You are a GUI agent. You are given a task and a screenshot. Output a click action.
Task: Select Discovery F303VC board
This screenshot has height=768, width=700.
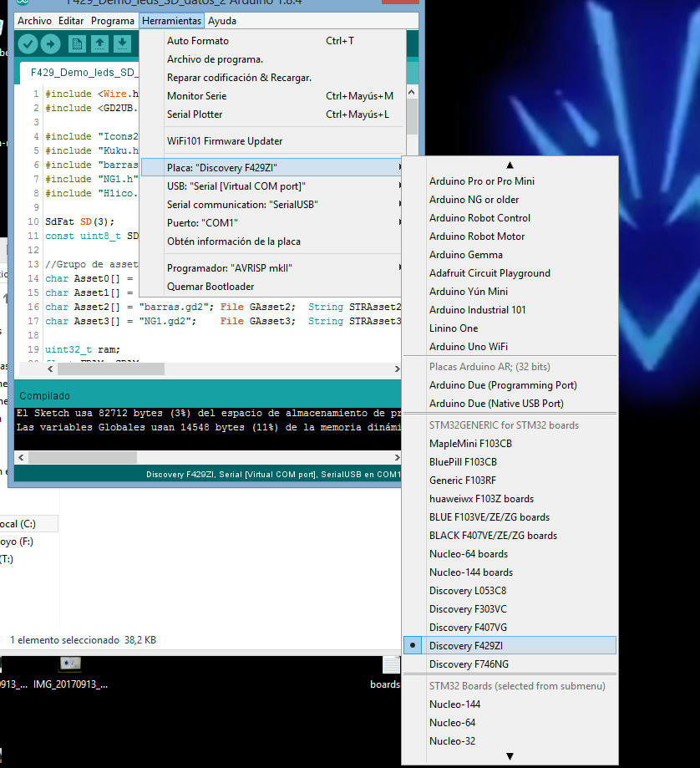click(510, 609)
